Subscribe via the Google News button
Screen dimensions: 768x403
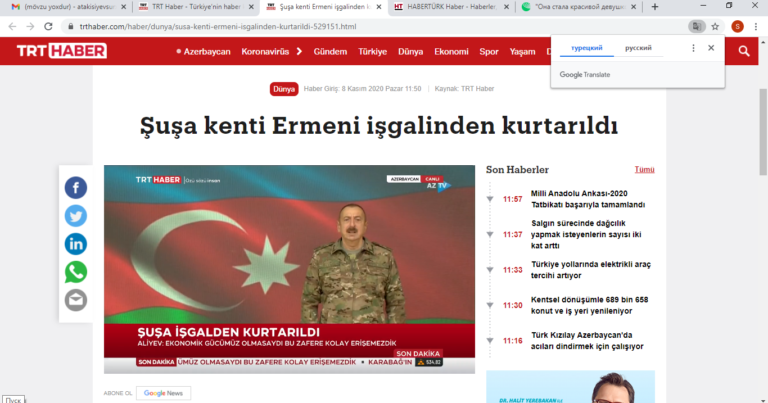[164, 393]
